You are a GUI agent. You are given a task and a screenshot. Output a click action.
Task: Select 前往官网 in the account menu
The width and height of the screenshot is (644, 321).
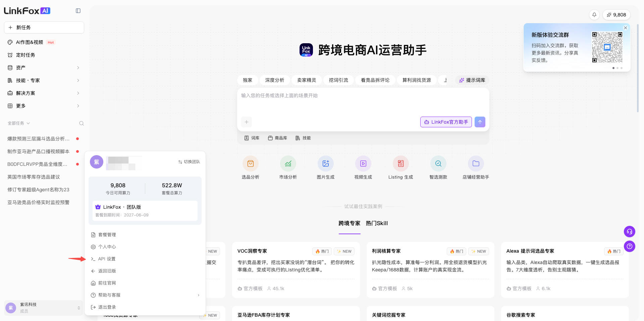click(145, 283)
